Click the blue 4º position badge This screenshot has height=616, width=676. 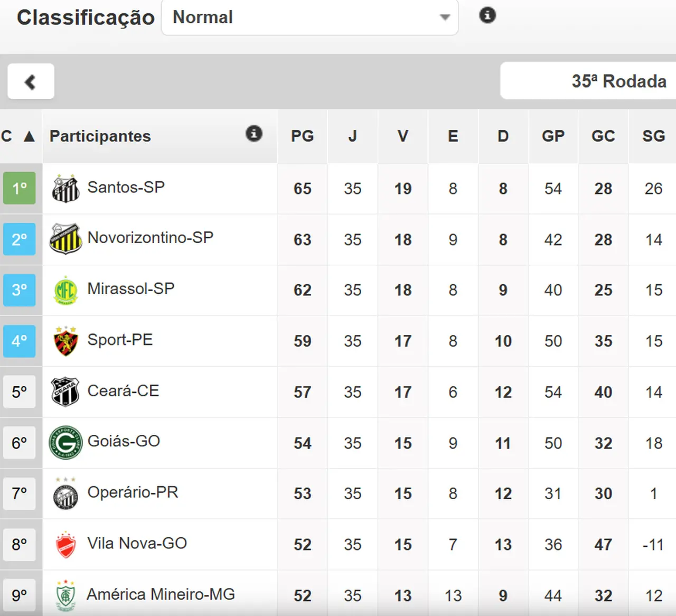20,341
